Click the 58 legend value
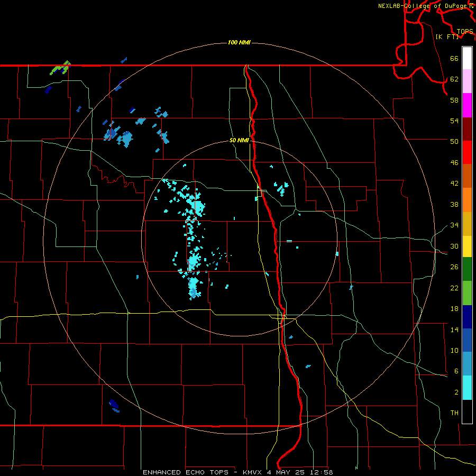476x476 pixels. coord(454,100)
